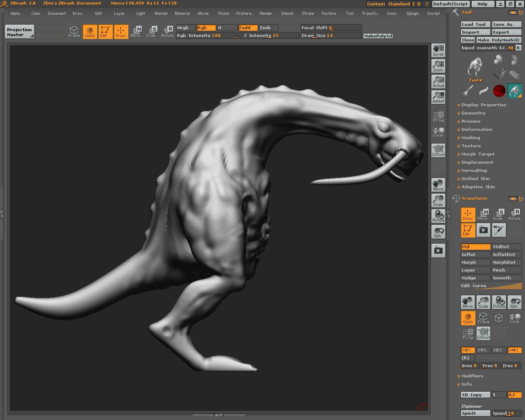Select the biped mammoth tool thumbnail
Screen dimensions: 525x420
point(514,91)
